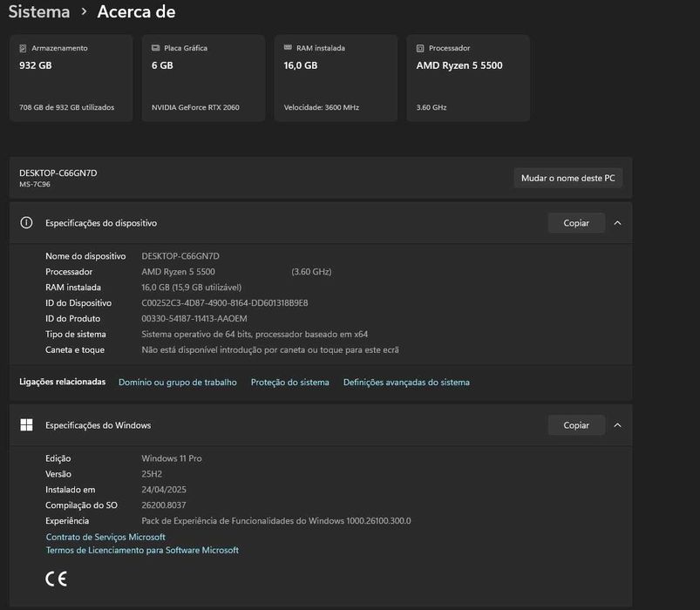
Task: Open Proteção do sistema link
Action: pyautogui.click(x=289, y=383)
